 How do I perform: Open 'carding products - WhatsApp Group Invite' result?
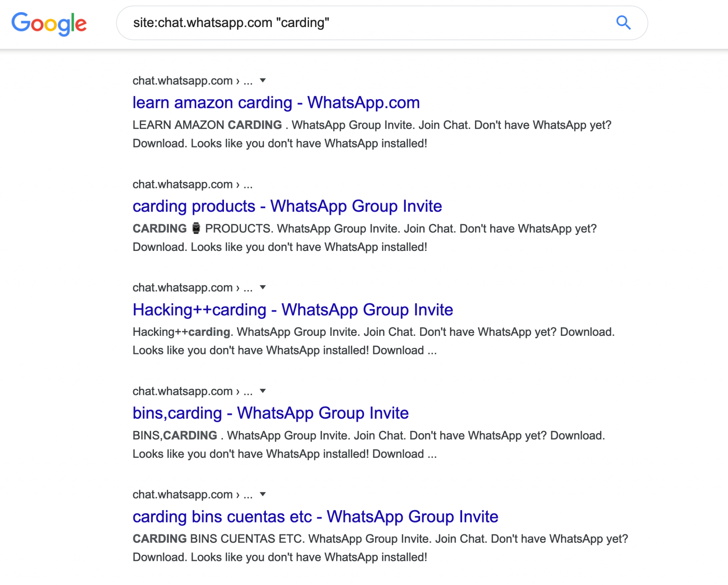click(x=287, y=206)
